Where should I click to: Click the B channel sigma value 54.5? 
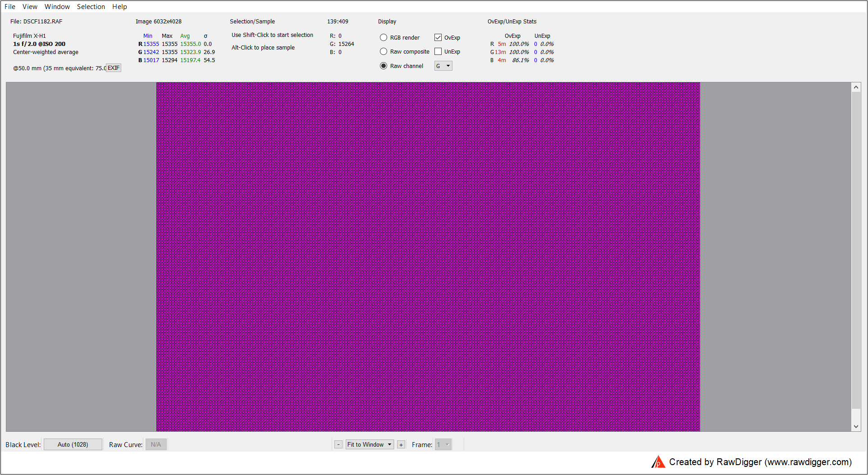pyautogui.click(x=209, y=60)
